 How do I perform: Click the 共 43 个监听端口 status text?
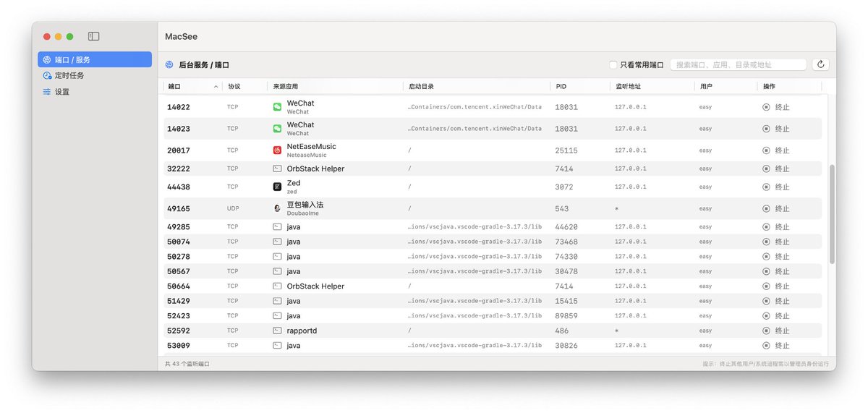tap(187, 364)
